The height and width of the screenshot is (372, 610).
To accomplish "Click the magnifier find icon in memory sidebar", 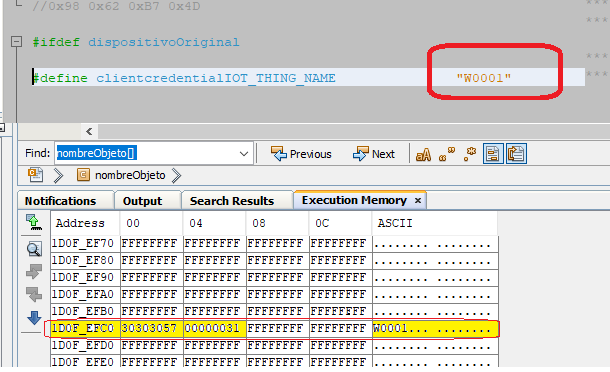I will (34, 249).
